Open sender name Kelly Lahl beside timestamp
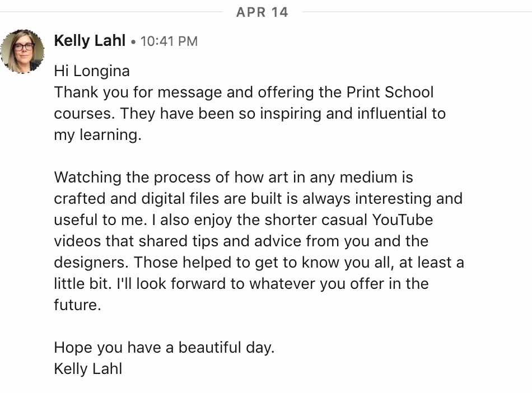The width and height of the screenshot is (532, 393). coord(90,40)
